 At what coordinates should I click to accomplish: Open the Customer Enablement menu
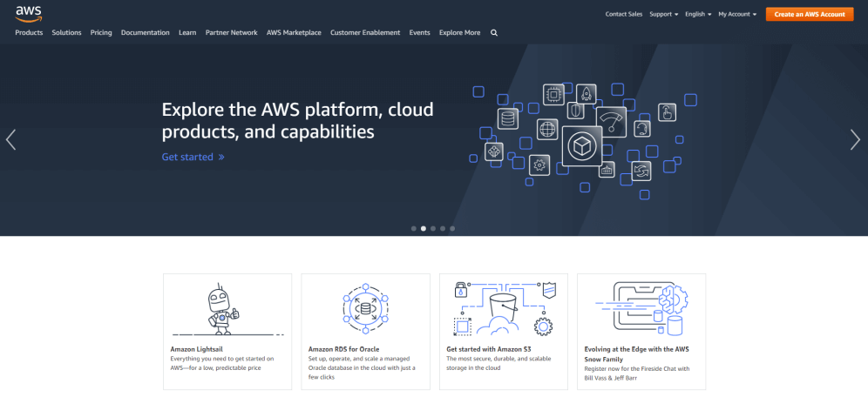[365, 32]
